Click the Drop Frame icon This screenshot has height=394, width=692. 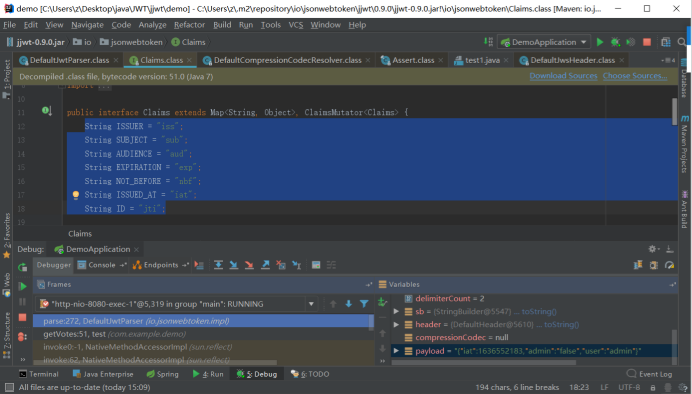281,265
